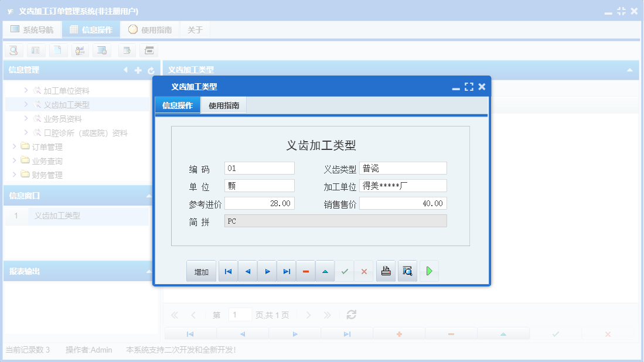The width and height of the screenshot is (644, 362).
Task: Click the page number input box
Action: pos(240,315)
